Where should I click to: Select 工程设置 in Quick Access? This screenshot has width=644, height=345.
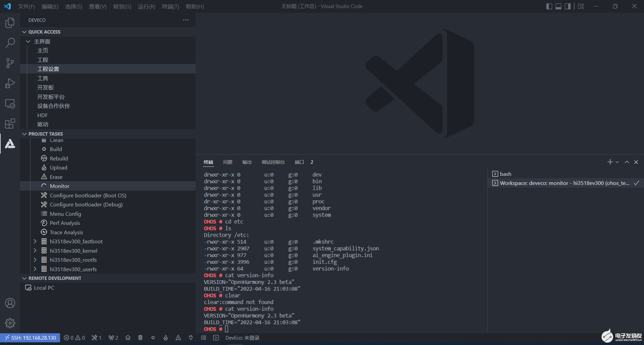tap(108, 69)
